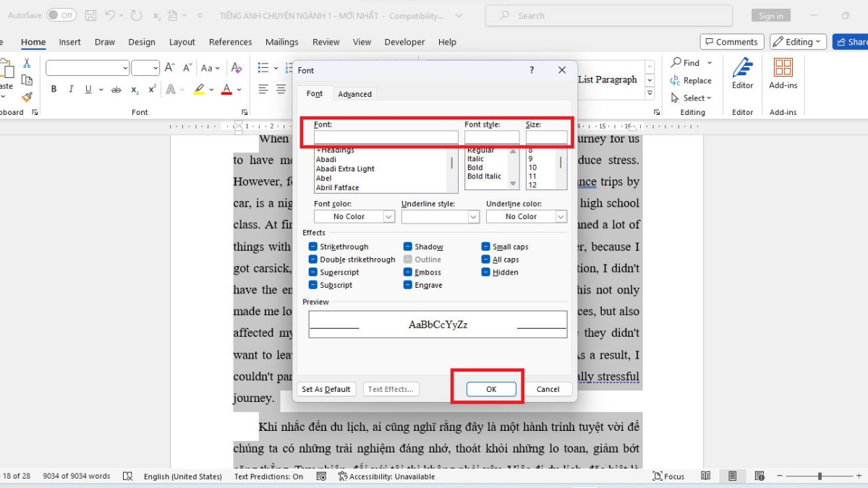The width and height of the screenshot is (868, 488).
Task: Open the Font color dropdown in the dialog
Action: coord(389,216)
